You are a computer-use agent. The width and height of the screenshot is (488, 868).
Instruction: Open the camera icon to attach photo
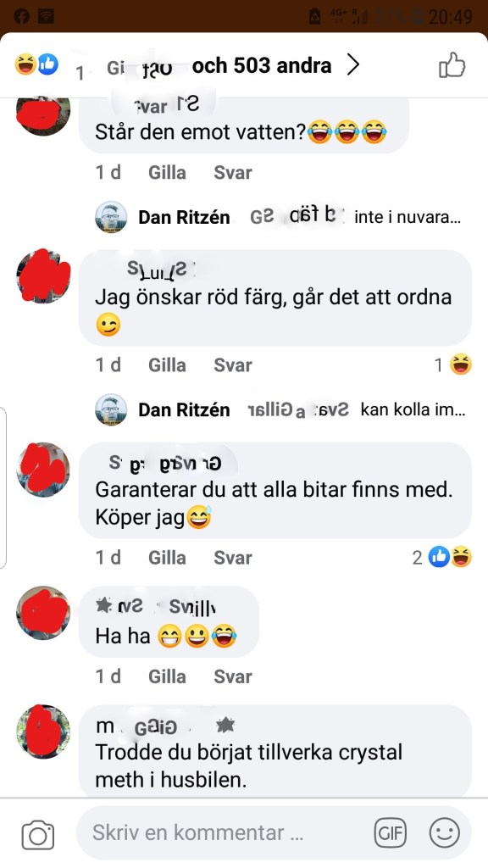click(x=37, y=834)
